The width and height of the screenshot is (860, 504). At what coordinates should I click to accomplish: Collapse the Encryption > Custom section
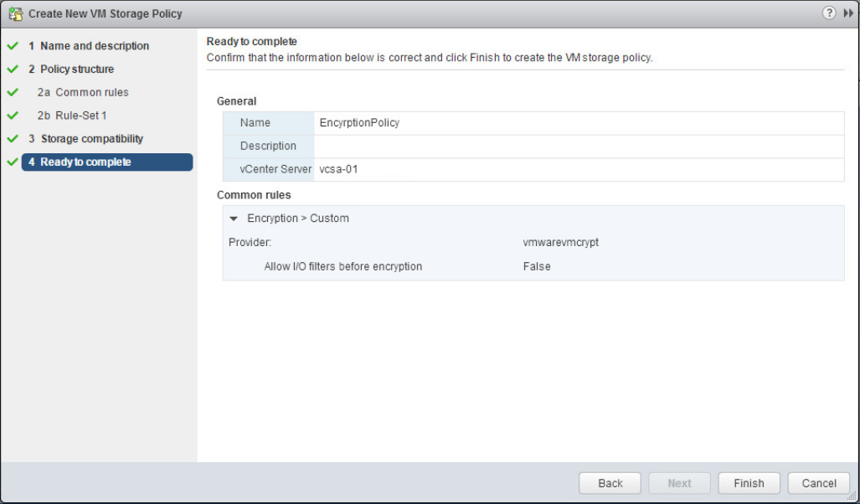point(234,219)
